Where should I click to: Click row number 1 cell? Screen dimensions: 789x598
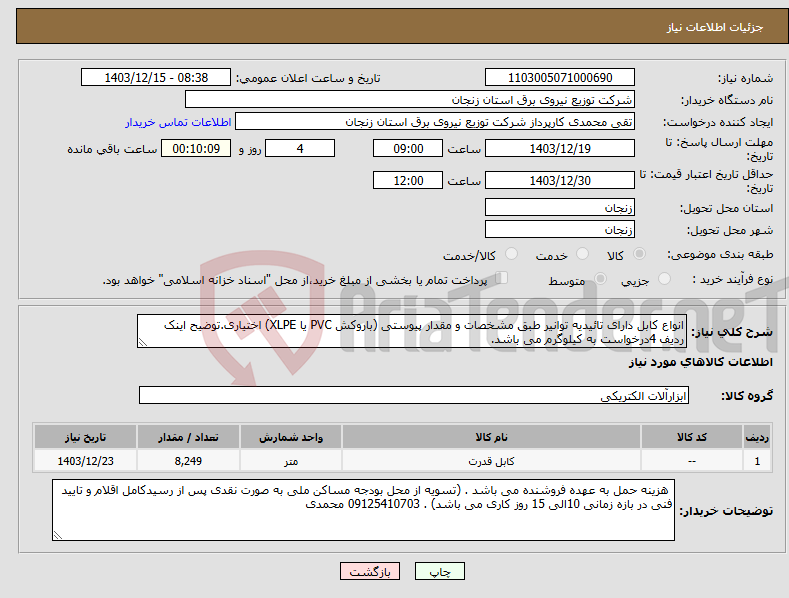coord(757,461)
